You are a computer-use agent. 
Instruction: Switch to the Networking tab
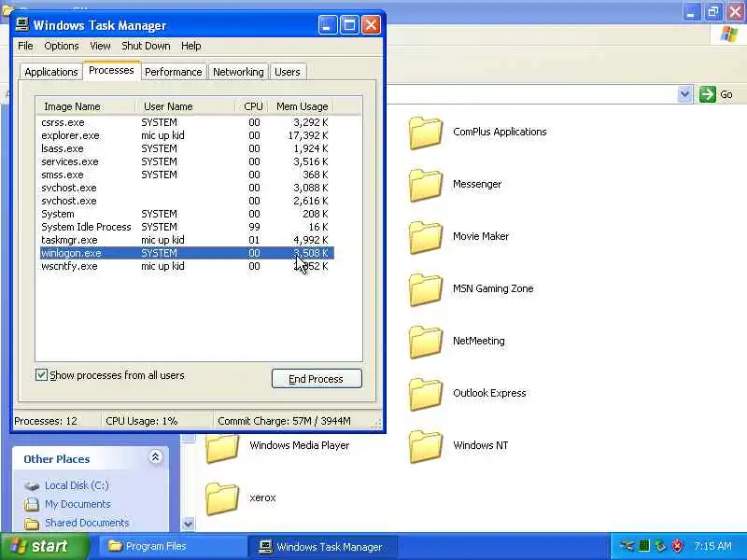tap(238, 72)
